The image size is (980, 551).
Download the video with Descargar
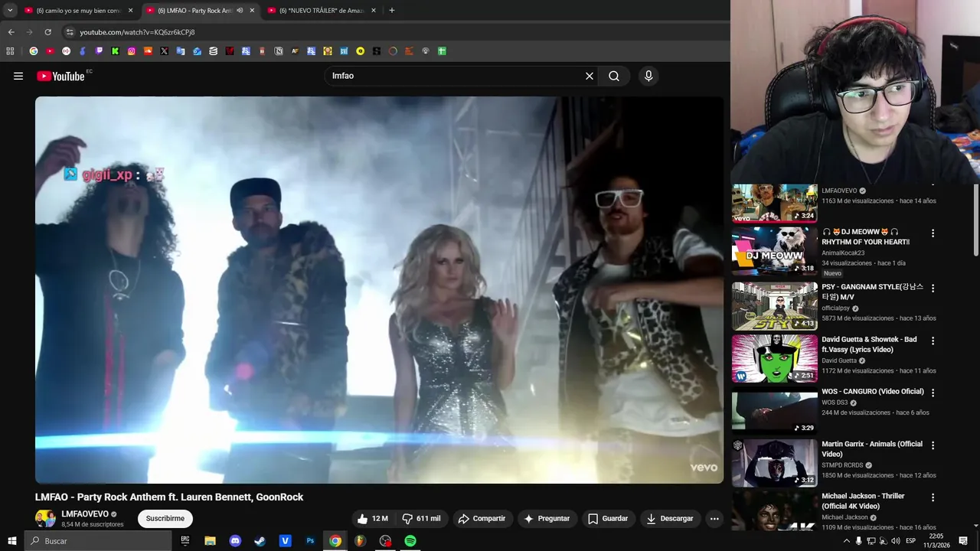pos(670,518)
